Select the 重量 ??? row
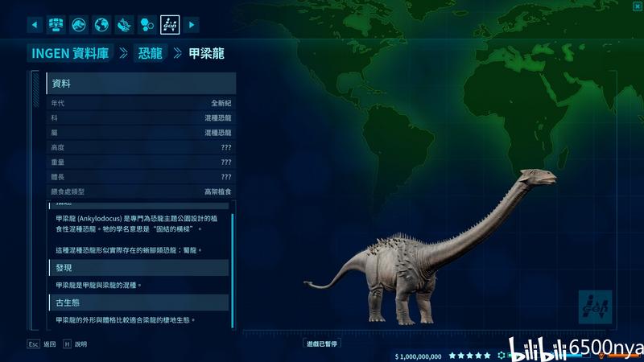 click(142, 162)
